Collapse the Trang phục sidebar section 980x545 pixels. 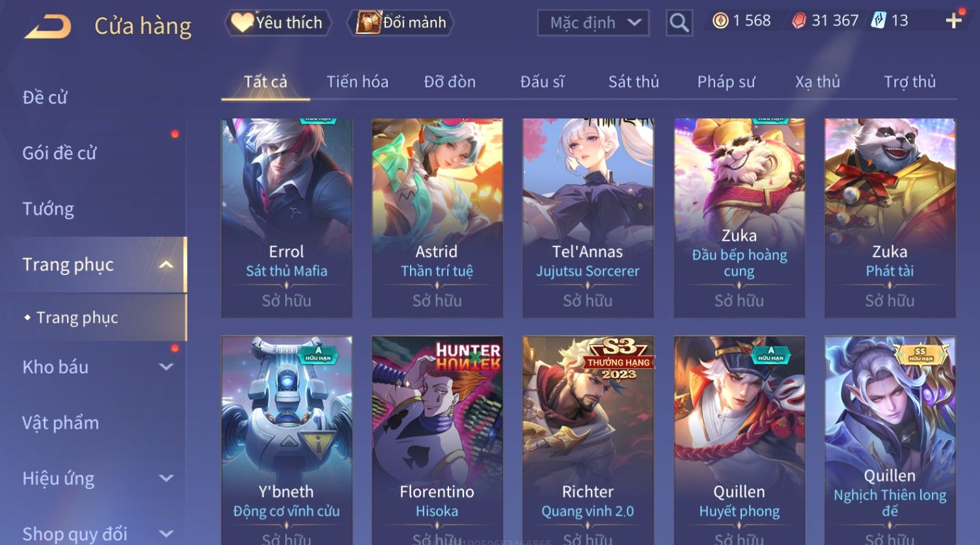point(167,265)
